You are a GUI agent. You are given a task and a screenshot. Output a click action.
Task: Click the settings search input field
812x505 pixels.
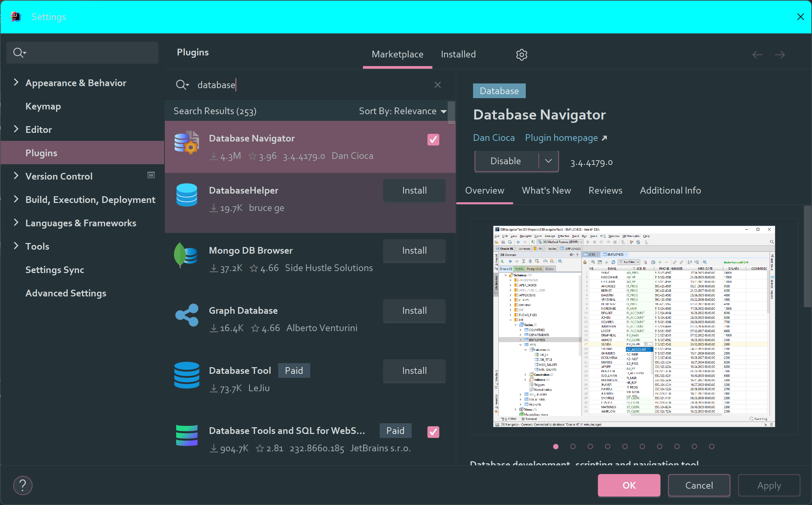click(x=90, y=53)
